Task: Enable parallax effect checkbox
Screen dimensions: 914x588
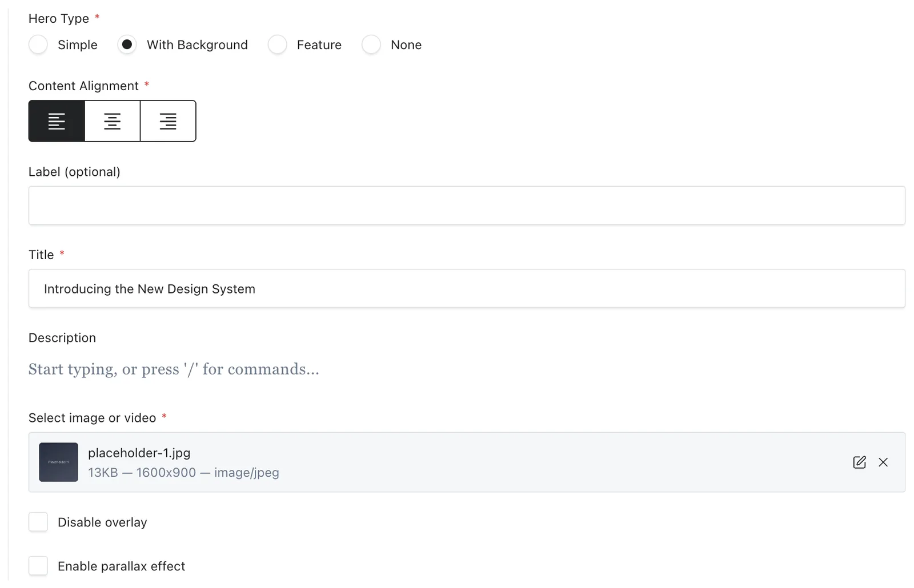Action: (38, 566)
